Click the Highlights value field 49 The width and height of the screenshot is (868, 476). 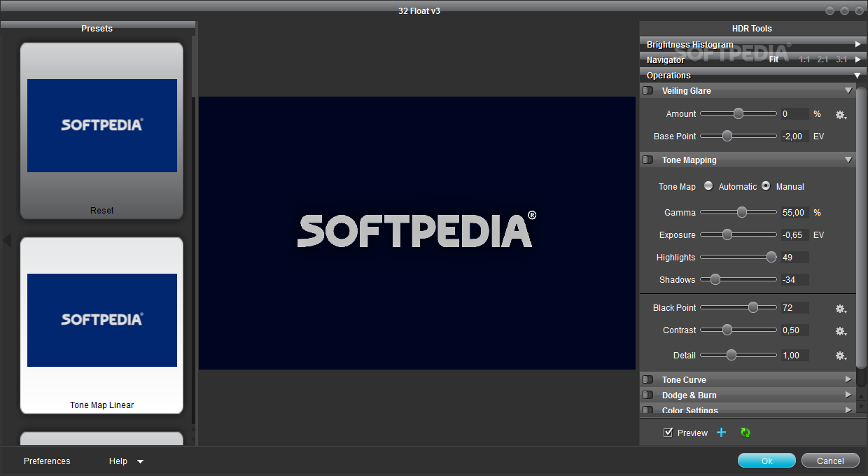point(795,258)
